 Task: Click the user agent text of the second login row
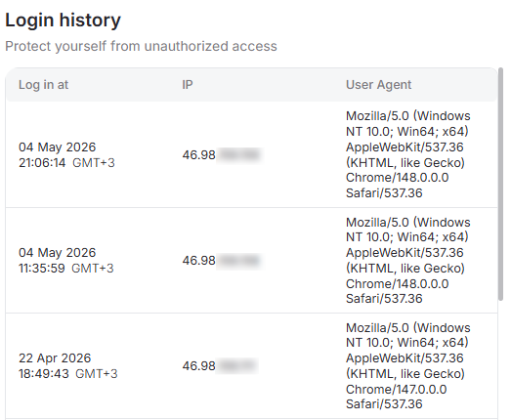(408, 261)
